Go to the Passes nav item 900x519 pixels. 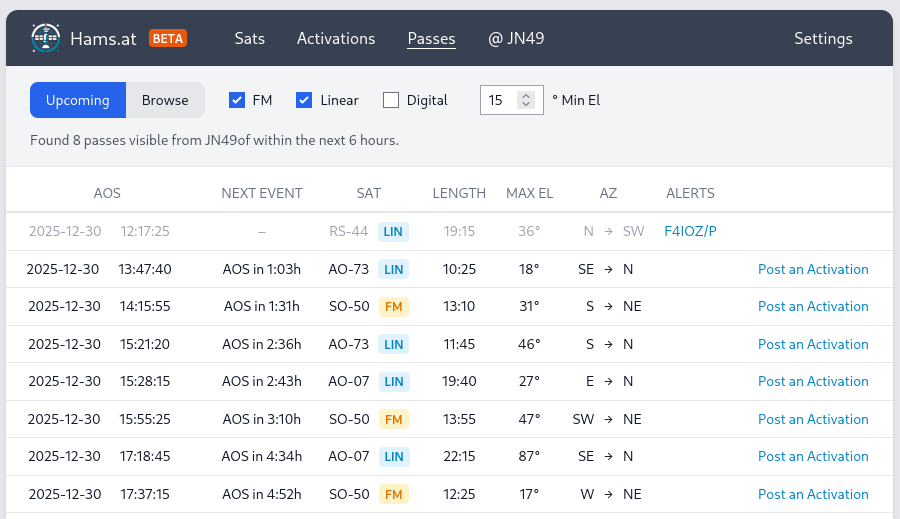pos(431,39)
